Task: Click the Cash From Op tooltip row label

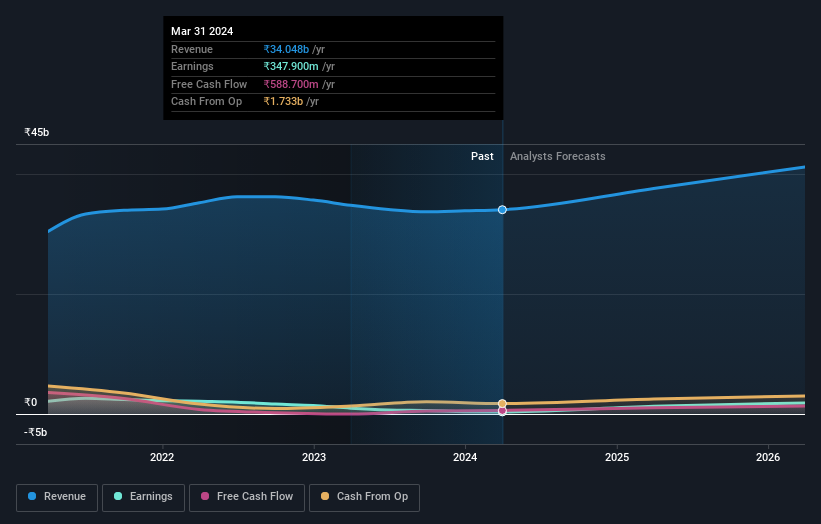Action: tap(207, 102)
